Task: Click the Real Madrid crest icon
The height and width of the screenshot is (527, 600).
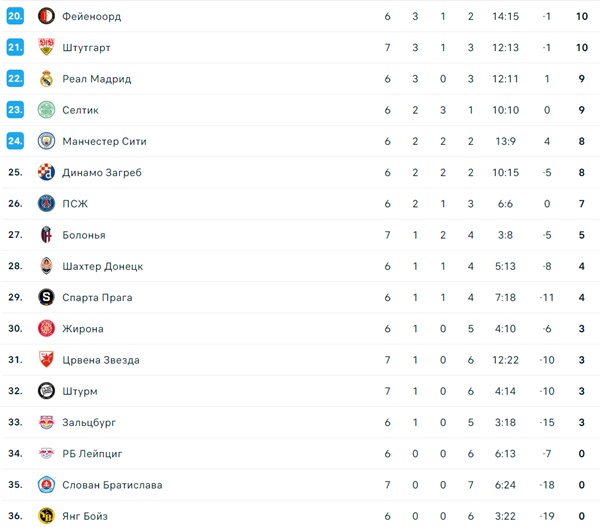Action: click(x=46, y=79)
